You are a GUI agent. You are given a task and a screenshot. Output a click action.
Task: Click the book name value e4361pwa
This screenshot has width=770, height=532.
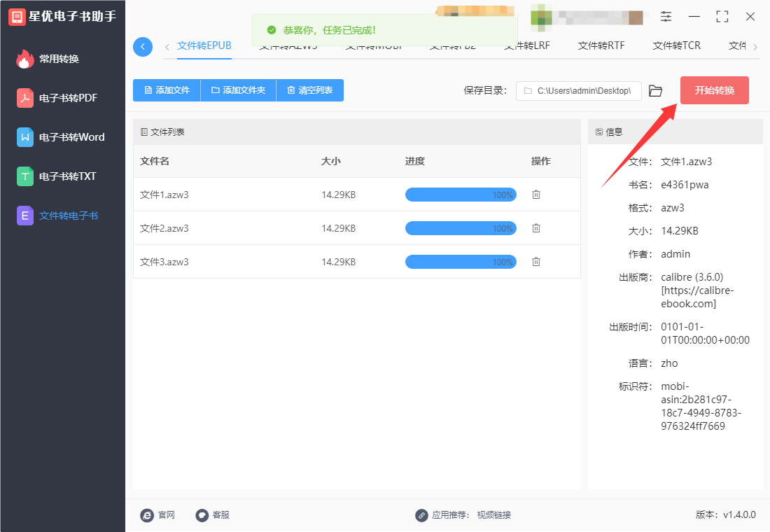coord(685,185)
